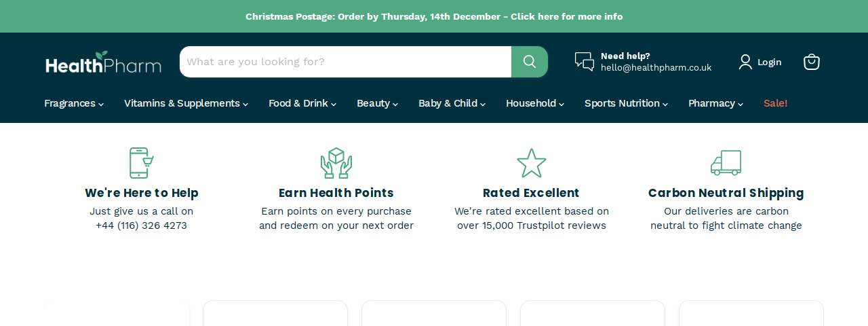
Task: Click the Christmas Postage announcement banner
Action: [x=434, y=16]
